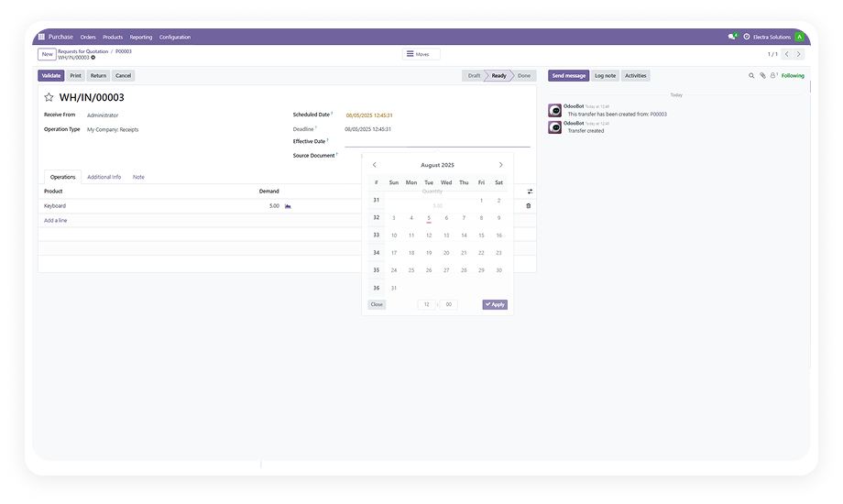Click the Cancel button

[x=123, y=76]
